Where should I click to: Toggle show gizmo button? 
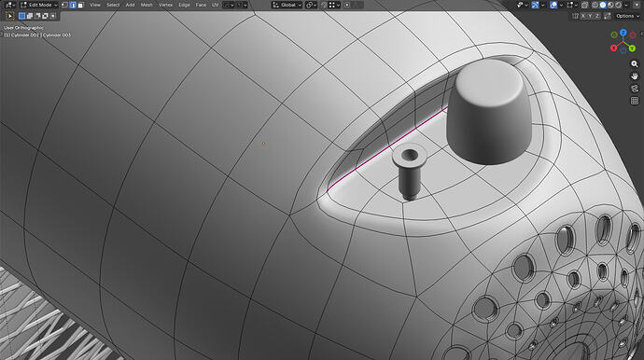pos(535,5)
